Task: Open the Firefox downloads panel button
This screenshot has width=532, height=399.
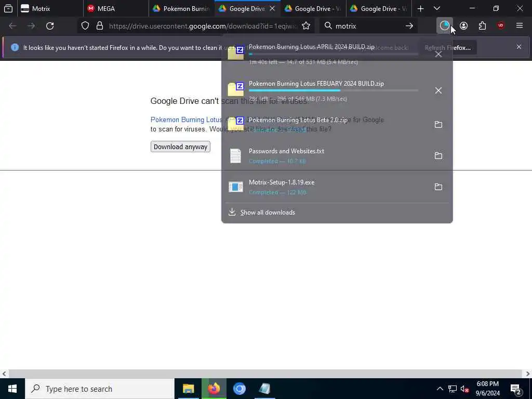Action: pyautogui.click(x=444, y=26)
